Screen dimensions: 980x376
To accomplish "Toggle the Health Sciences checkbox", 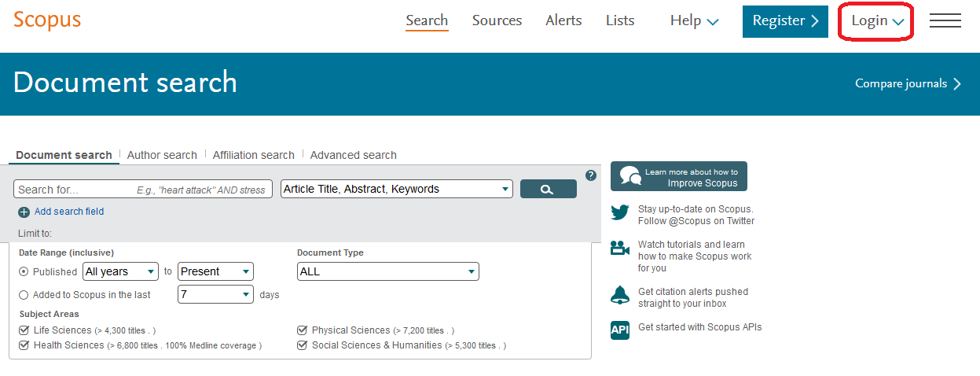I will coord(24,345).
